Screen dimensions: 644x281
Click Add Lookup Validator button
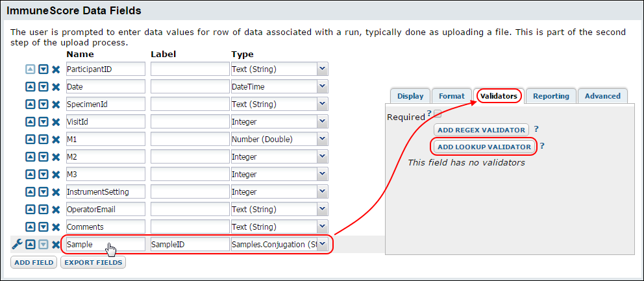tap(484, 147)
